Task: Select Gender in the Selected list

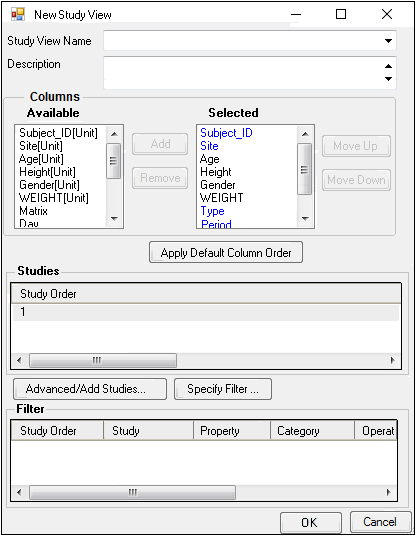Action: click(x=218, y=185)
